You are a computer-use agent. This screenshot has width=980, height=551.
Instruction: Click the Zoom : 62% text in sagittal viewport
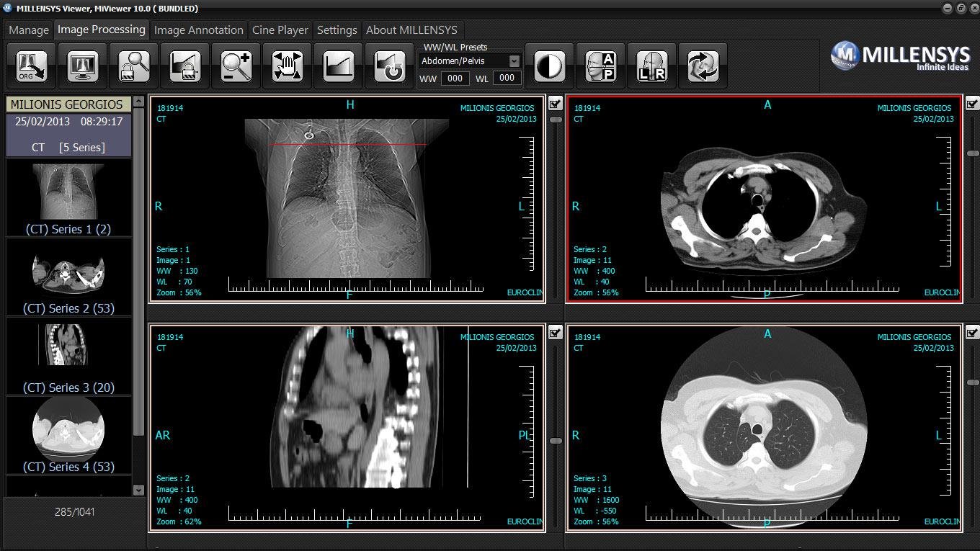pos(179,521)
